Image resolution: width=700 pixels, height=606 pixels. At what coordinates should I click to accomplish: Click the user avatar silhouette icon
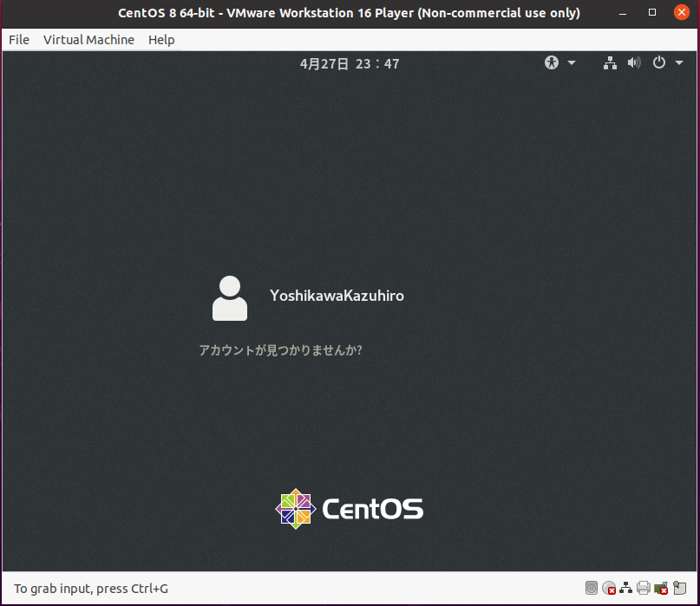pos(230,297)
